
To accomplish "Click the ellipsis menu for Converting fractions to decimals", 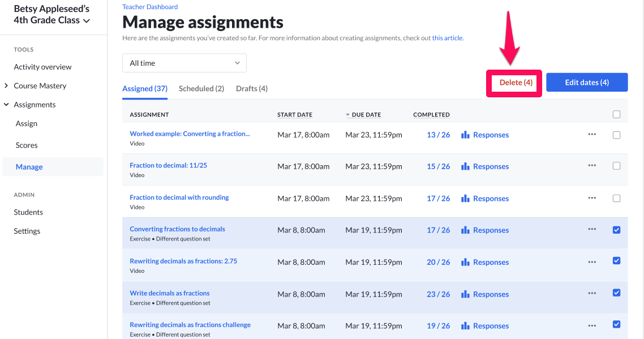I will [x=592, y=230].
